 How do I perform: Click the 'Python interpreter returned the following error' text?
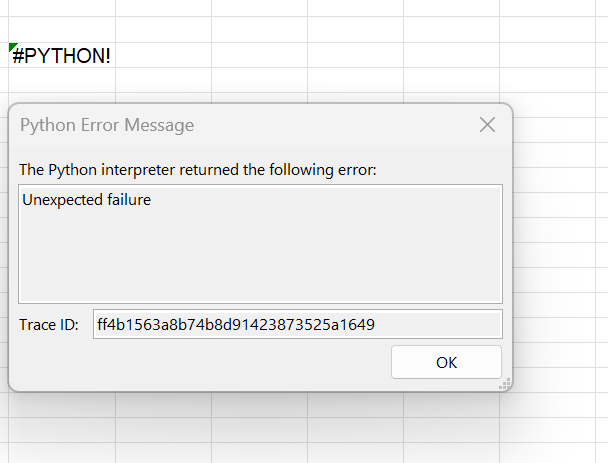tap(198, 170)
